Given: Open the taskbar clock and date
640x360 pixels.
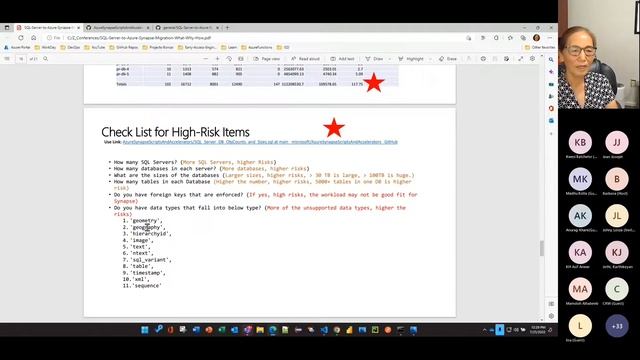Looking at the screenshot, I should pos(538,329).
